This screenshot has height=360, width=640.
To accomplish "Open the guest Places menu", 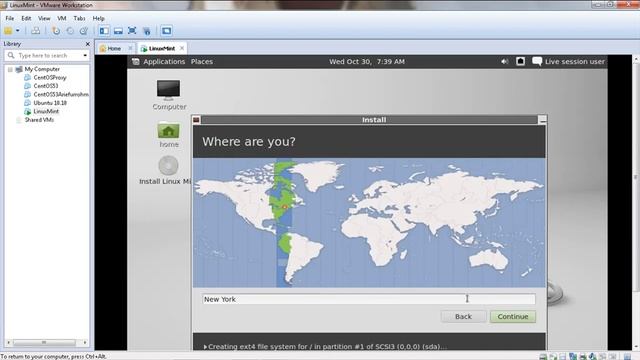I will 202,61.
